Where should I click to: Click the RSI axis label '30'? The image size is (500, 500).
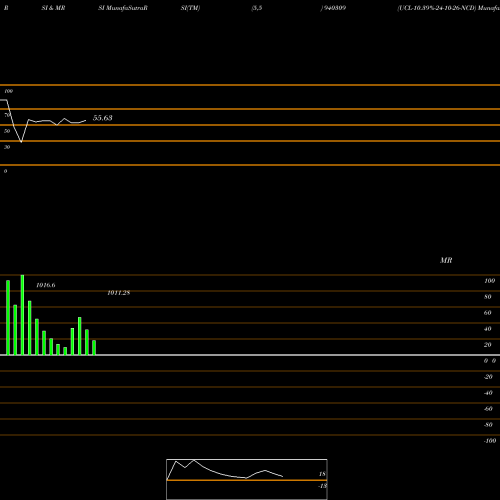coord(7,147)
